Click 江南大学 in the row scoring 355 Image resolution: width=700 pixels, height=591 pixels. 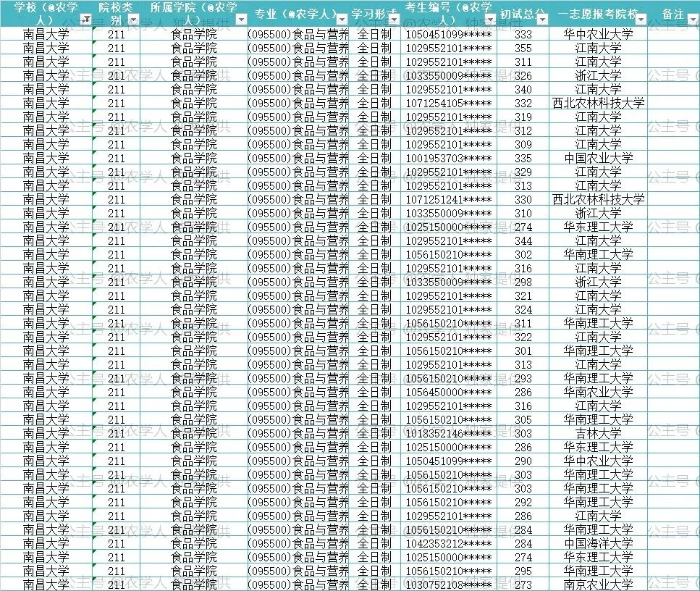tap(598, 49)
